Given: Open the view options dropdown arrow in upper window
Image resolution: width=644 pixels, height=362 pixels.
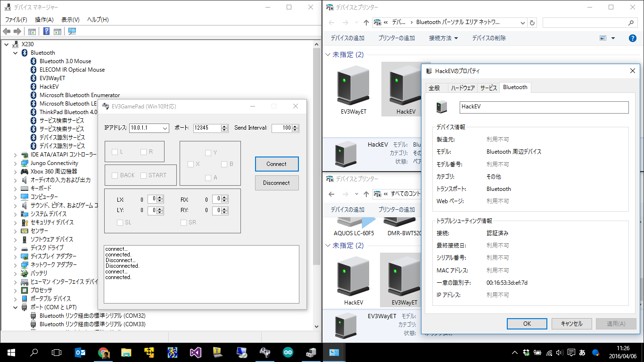Looking at the screenshot, I should pos(613,38).
